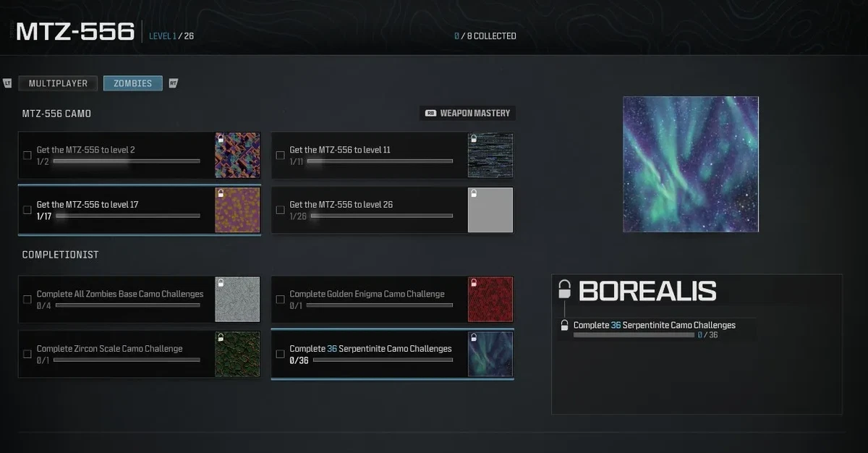Select the Zombies tab
868x453 pixels.
point(133,83)
